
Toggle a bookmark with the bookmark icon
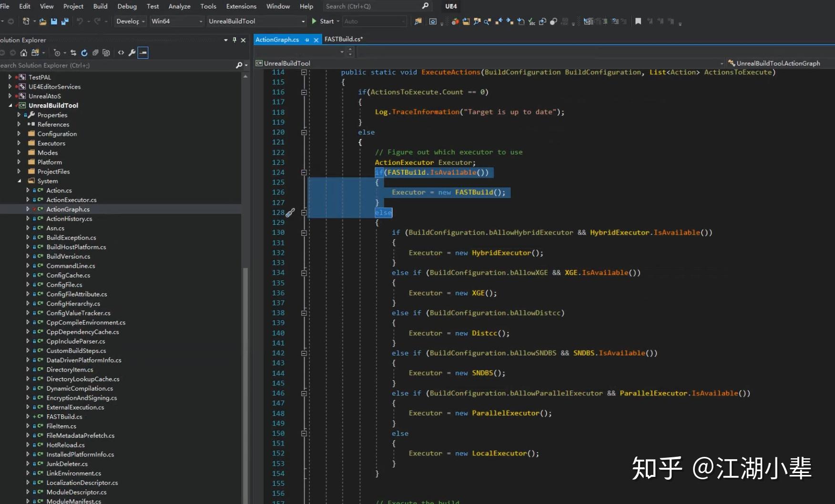coord(638,21)
